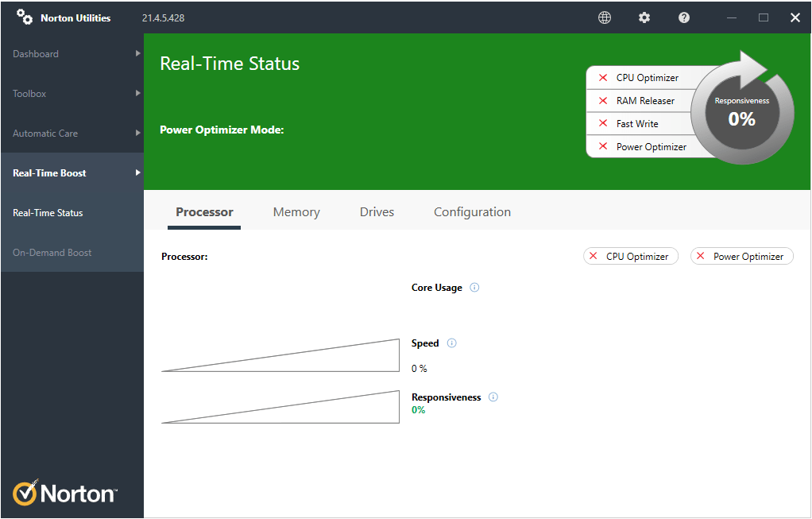Open the language globe icon
The width and height of the screenshot is (812, 519).
pos(605,17)
